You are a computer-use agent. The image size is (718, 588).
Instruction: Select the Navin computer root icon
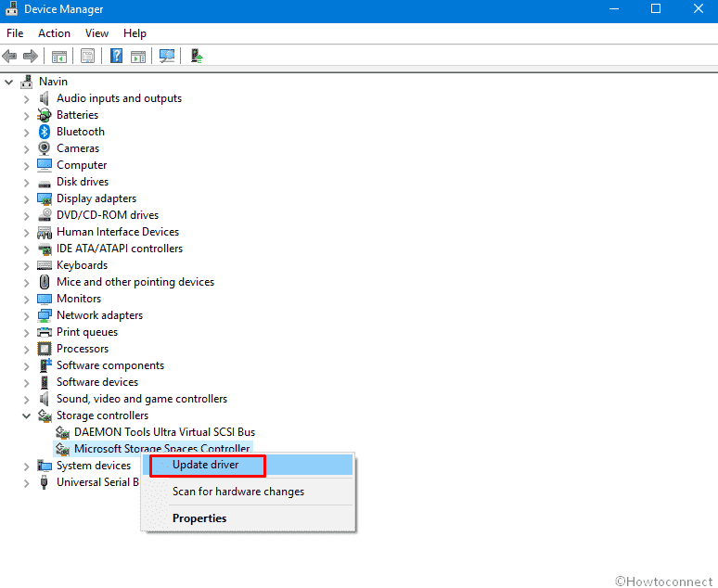(27, 82)
